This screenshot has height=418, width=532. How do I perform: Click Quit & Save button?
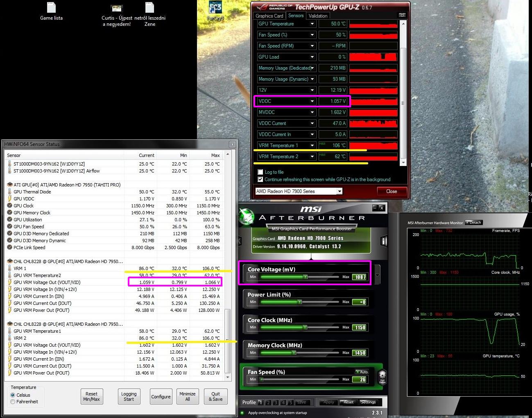point(215,396)
